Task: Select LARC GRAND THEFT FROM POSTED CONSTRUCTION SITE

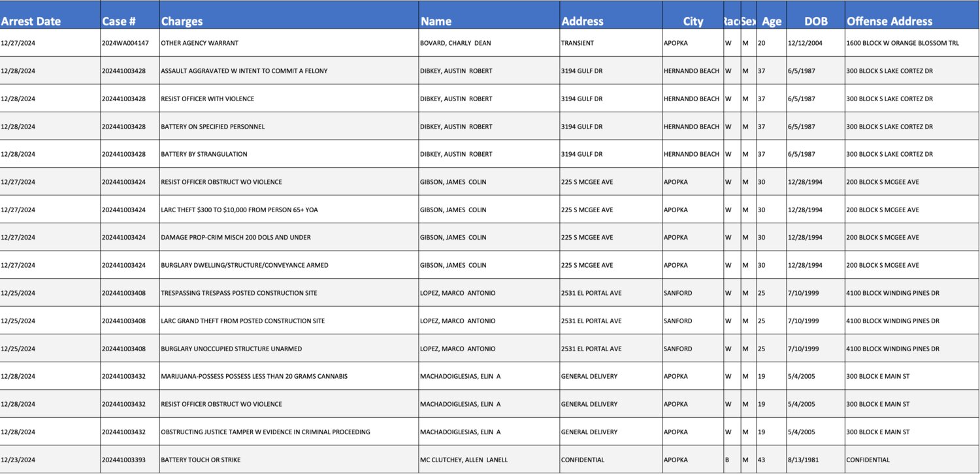Action: tap(289, 321)
